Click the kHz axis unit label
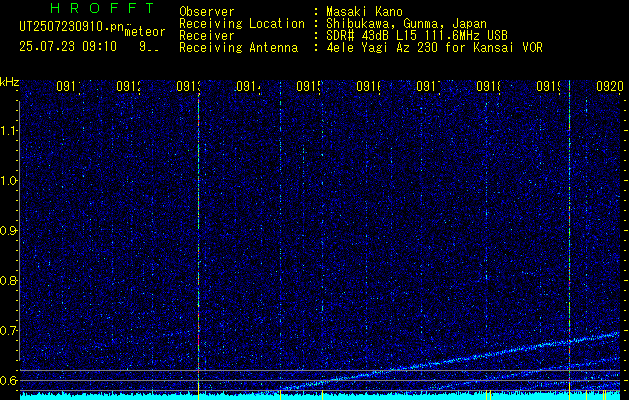This screenshot has height=400, width=629. (9, 82)
